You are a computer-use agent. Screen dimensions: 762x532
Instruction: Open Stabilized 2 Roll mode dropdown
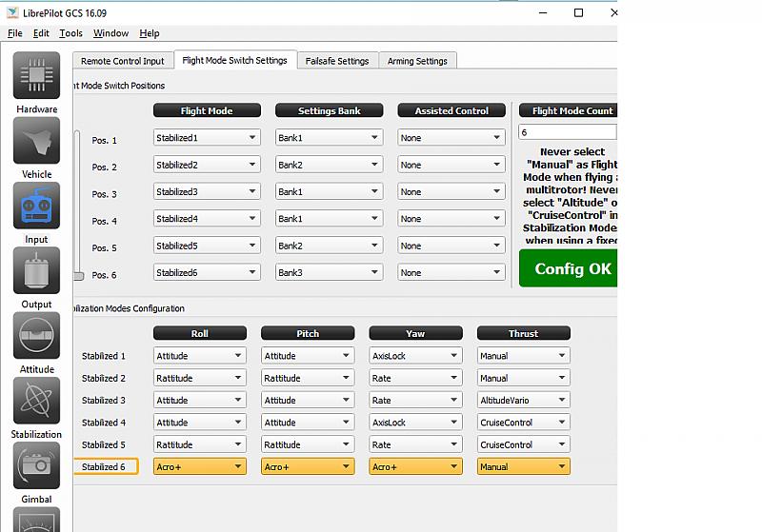[200, 378]
